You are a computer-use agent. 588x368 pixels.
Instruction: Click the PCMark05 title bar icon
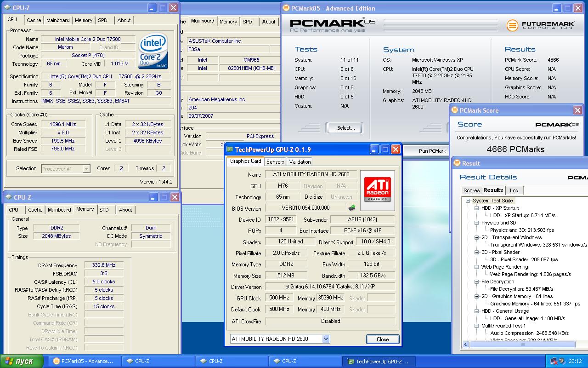coord(286,8)
